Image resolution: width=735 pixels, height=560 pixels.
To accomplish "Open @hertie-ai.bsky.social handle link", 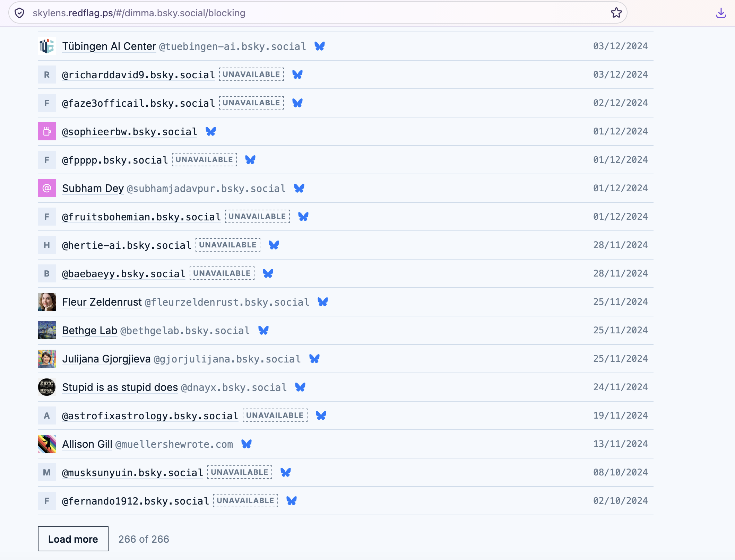I will [x=127, y=245].
